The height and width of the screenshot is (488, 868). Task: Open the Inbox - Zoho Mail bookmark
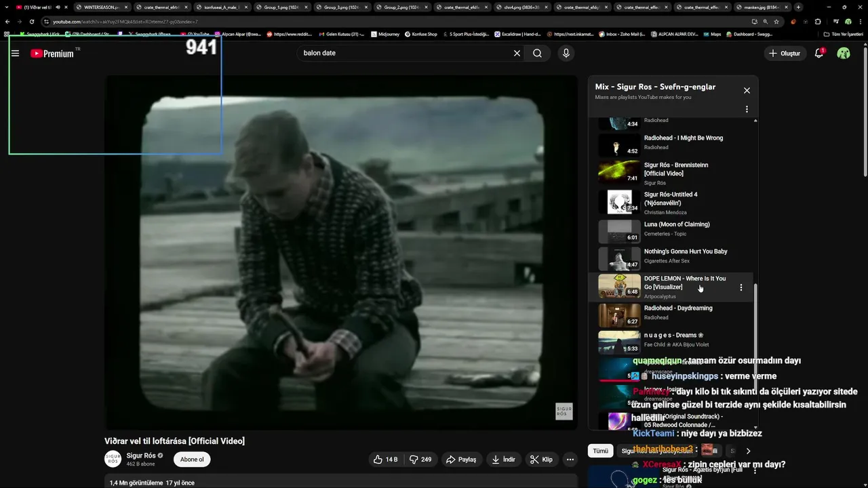[x=622, y=34]
